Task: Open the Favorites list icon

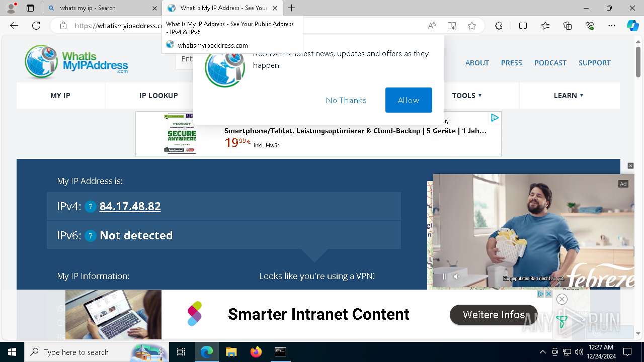Action: click(545, 26)
